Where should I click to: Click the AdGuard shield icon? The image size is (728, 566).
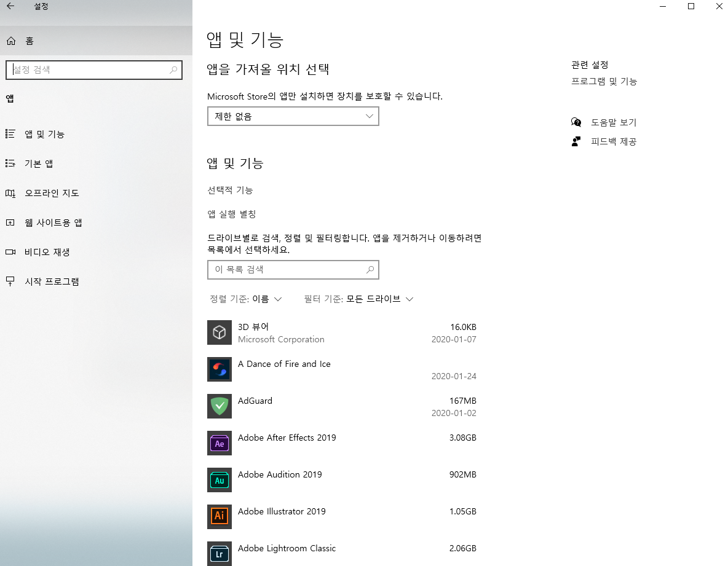click(x=219, y=406)
